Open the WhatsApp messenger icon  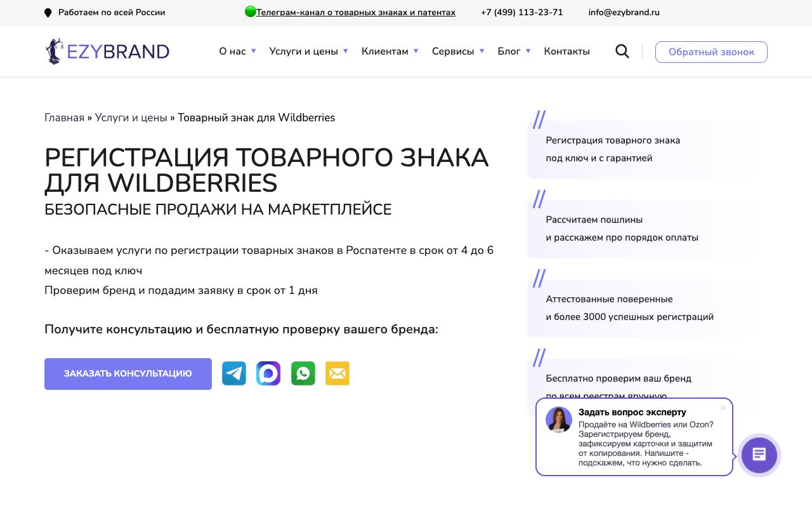(303, 373)
